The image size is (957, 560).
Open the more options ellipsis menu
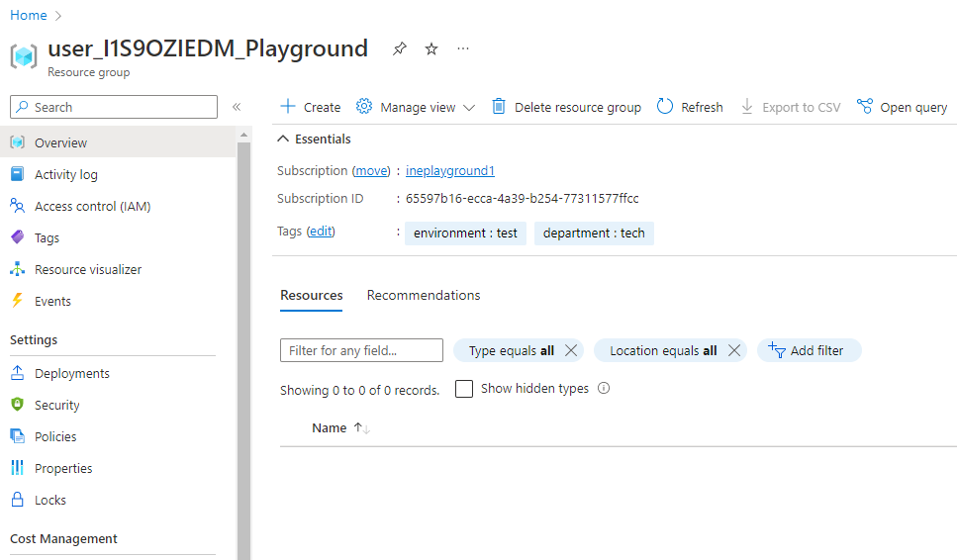click(463, 48)
